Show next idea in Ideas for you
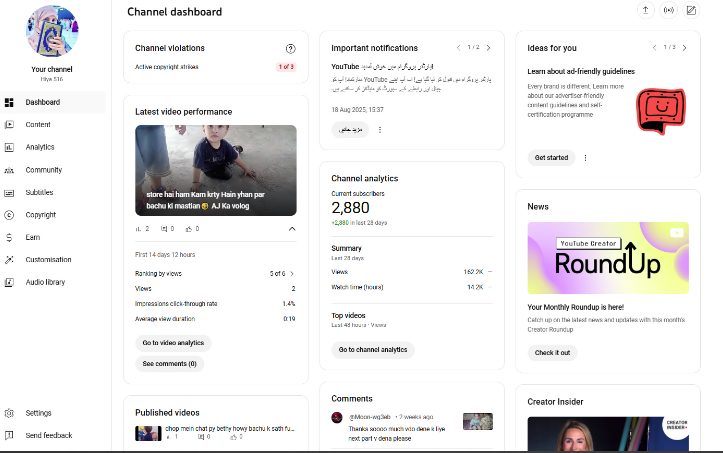 (684, 48)
